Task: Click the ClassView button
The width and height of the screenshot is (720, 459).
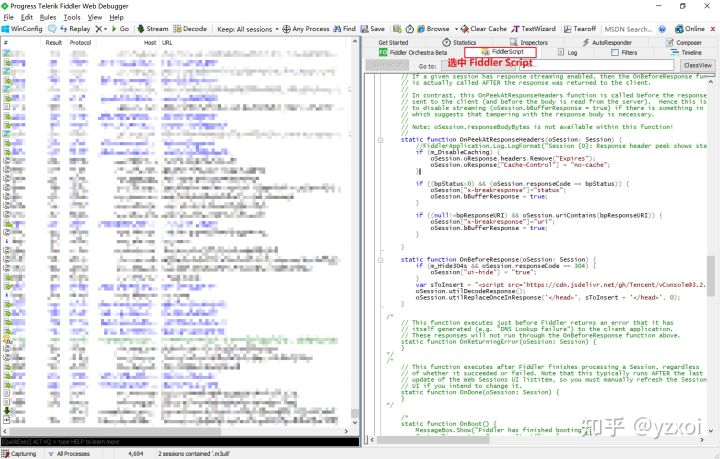Action: click(698, 65)
